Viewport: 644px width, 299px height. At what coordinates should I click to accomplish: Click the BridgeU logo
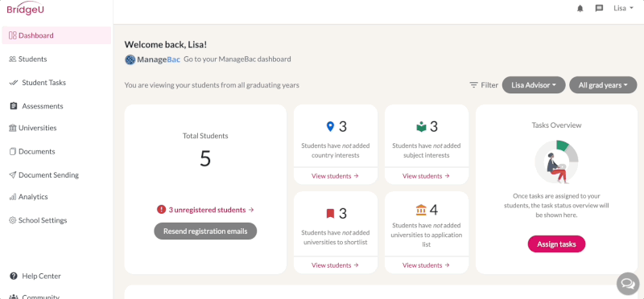coord(25,9)
